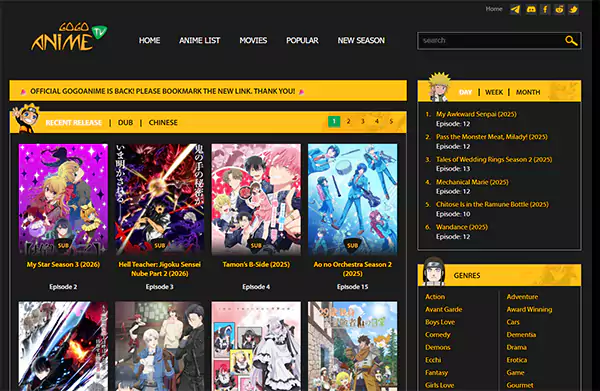
Task: Open the Discord social icon
Action: pos(531,9)
